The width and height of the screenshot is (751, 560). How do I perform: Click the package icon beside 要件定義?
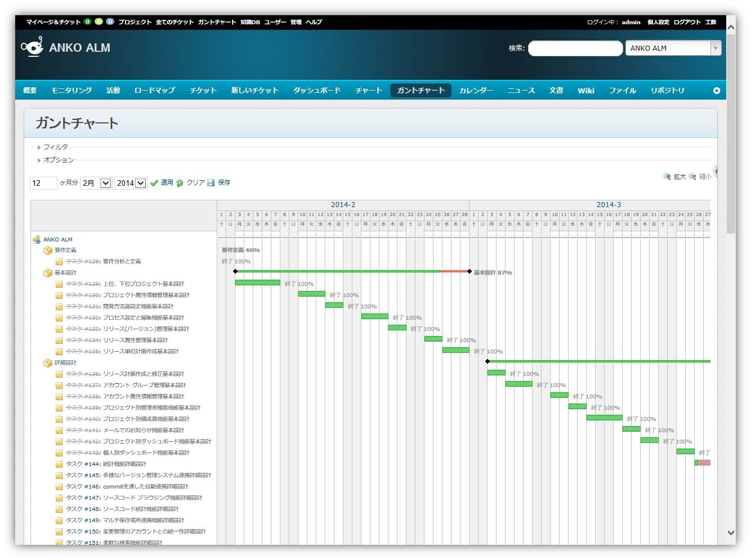[x=48, y=250]
